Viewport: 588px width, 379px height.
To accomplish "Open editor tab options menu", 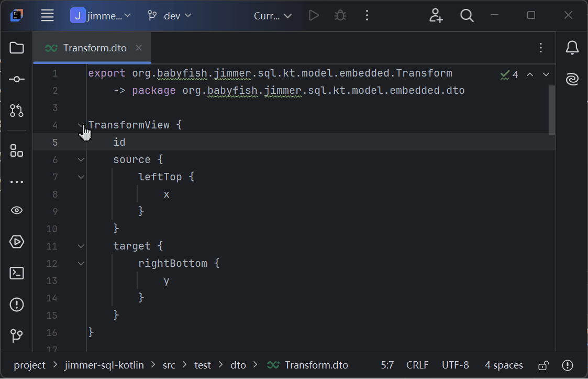I will (541, 48).
